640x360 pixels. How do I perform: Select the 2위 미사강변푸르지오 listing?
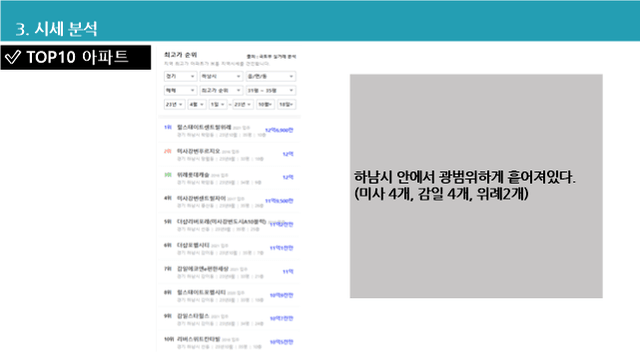point(229,154)
